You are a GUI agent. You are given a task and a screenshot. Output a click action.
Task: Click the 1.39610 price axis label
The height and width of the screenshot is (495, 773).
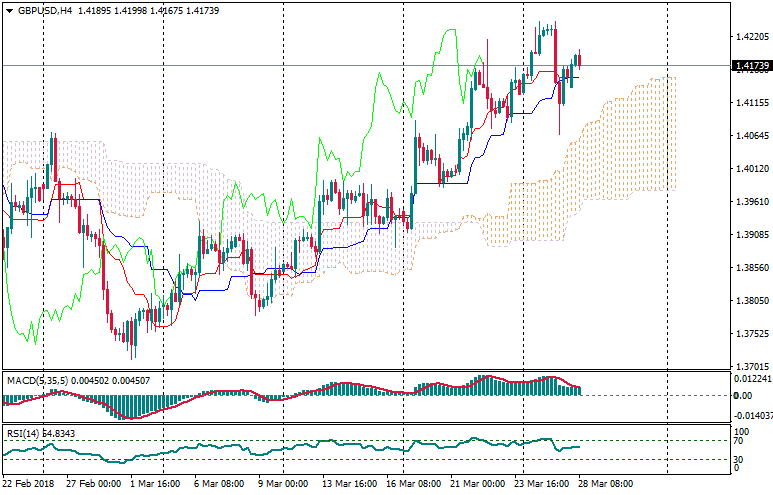750,201
